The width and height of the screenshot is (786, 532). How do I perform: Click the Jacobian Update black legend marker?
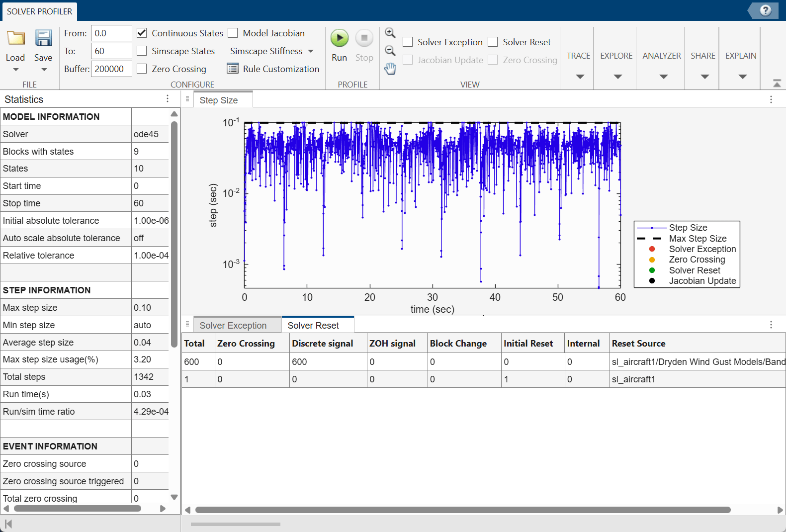(x=652, y=281)
